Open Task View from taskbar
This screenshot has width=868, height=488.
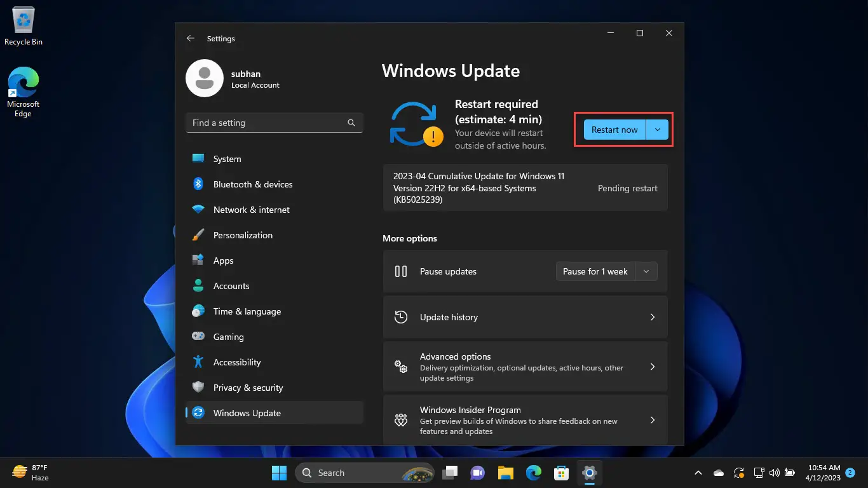coord(451,473)
